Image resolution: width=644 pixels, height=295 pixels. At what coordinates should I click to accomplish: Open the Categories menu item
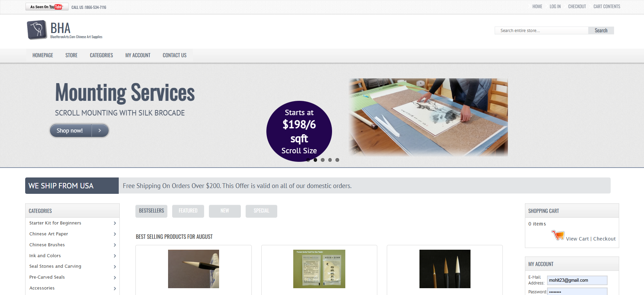pyautogui.click(x=101, y=55)
